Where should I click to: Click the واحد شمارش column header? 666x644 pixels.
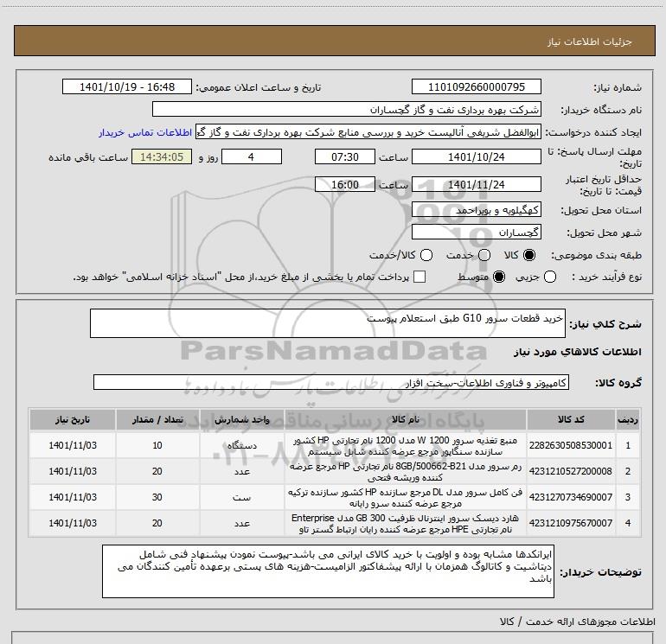(241, 419)
